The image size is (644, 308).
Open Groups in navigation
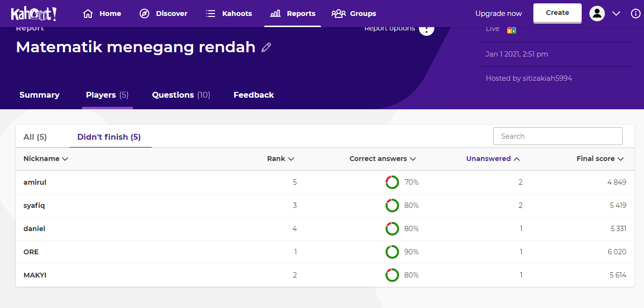(354, 14)
